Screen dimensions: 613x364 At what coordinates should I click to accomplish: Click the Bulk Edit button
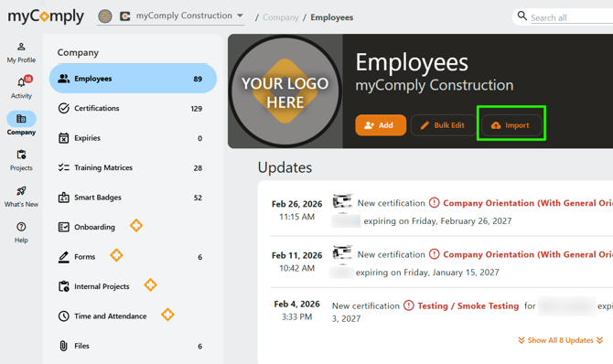pyautogui.click(x=444, y=125)
